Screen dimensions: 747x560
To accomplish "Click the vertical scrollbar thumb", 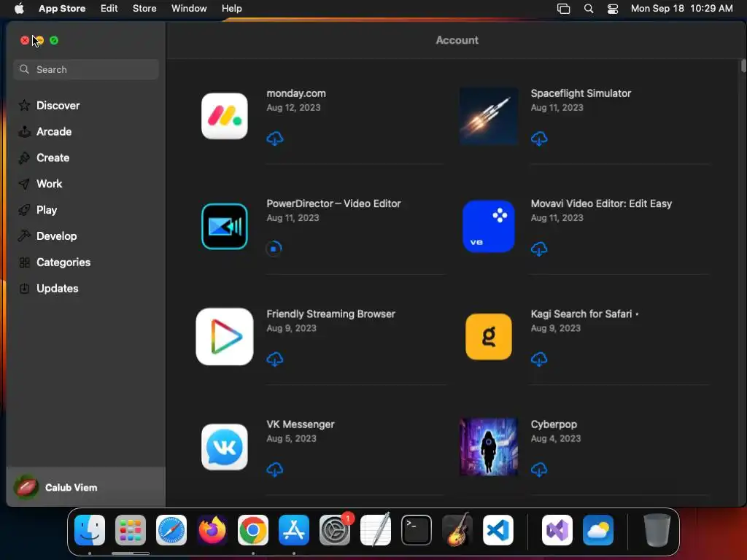I will (x=743, y=66).
